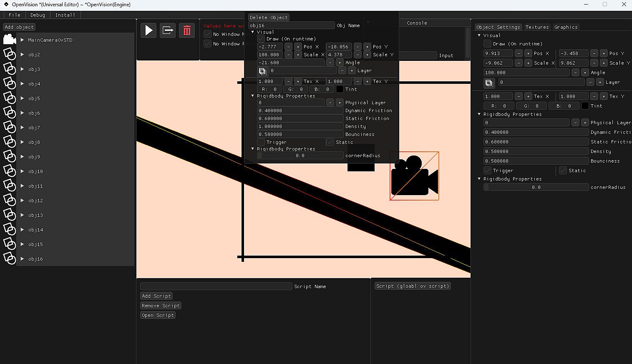Click the obj12 object icon in list
Viewport: 632px width, 364px height.
9,201
